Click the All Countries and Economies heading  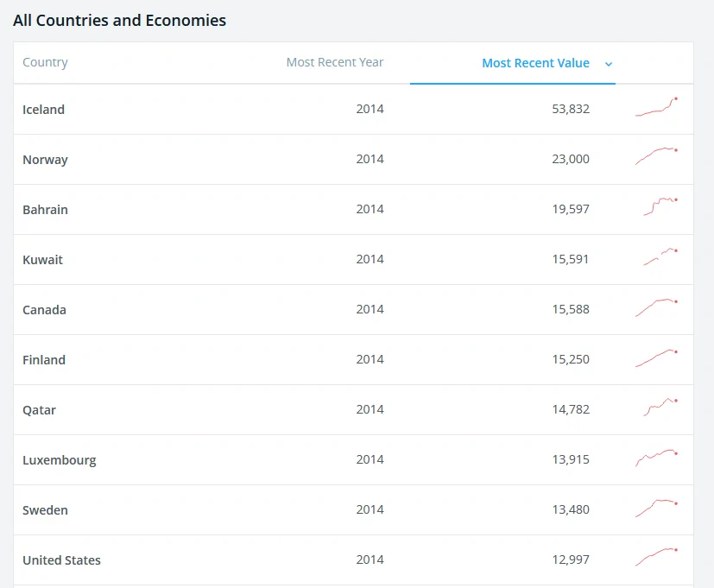tap(119, 21)
